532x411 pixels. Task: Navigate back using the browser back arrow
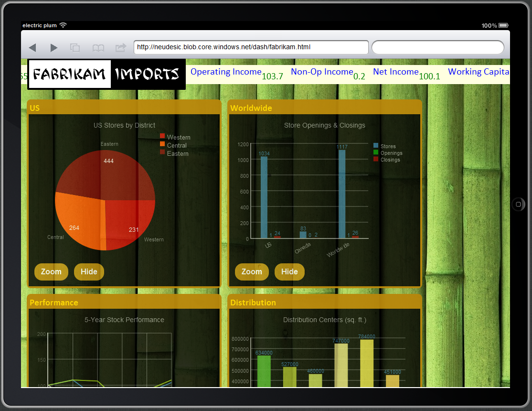tap(32, 47)
